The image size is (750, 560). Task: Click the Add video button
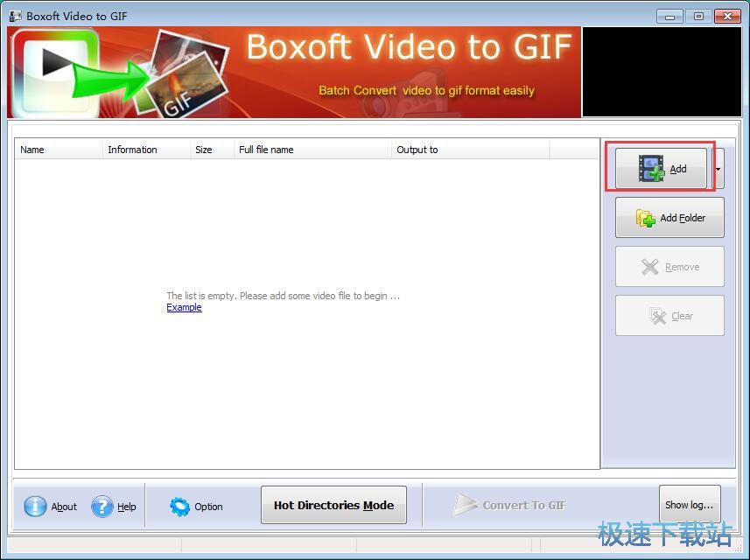[661, 168]
